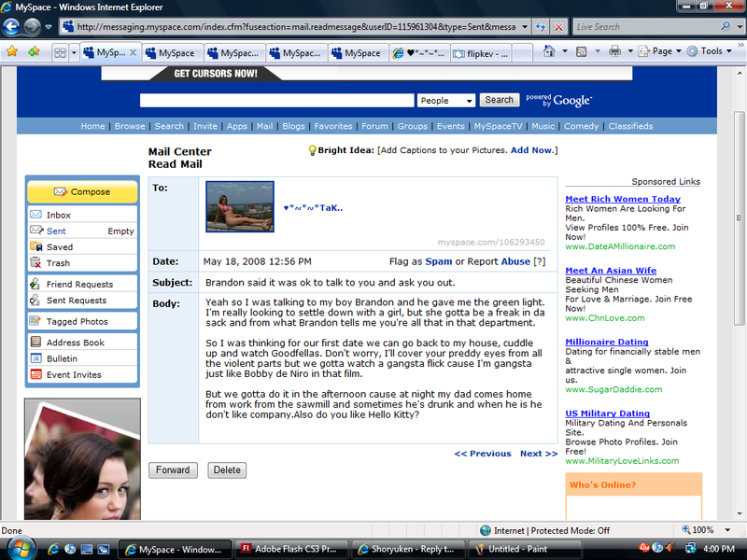Switch to the flipkev browser tab
The height and width of the screenshot is (560, 747).
tap(481, 53)
